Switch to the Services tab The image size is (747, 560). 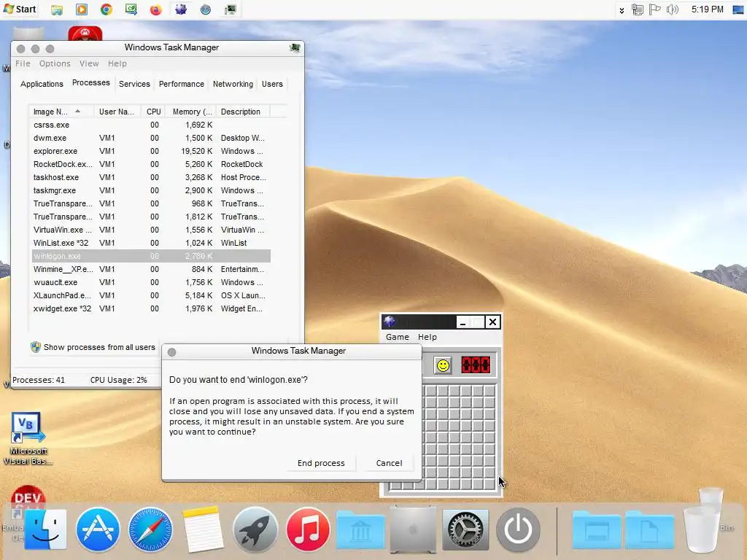pos(134,84)
